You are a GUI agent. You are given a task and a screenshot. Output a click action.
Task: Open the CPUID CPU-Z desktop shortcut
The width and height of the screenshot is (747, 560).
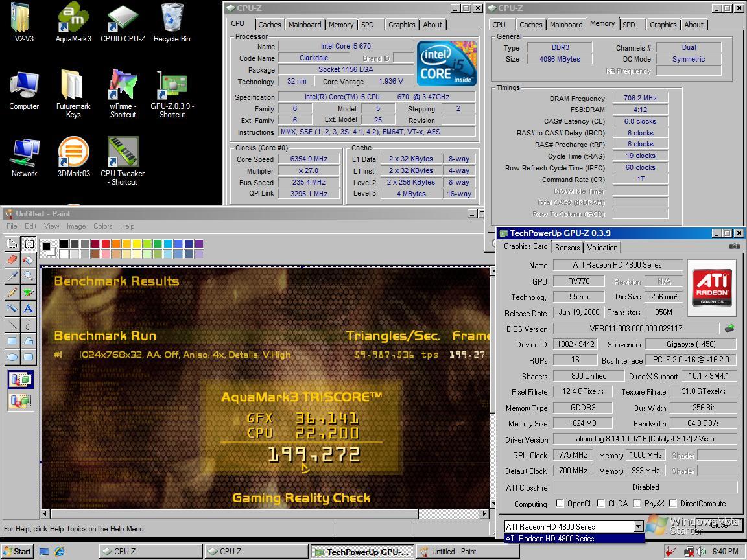click(123, 23)
